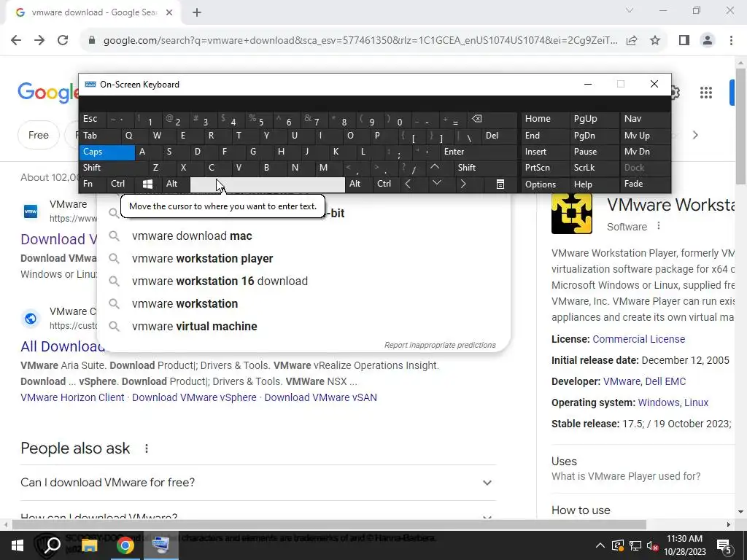The height and width of the screenshot is (560, 747).
Task: Click the Options key on On-Screen Keyboard
Action: point(546,184)
